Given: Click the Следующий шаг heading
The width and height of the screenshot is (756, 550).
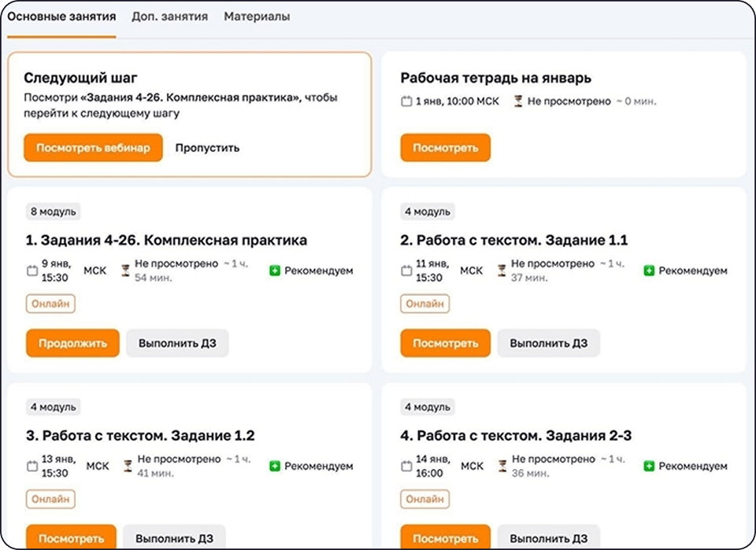Looking at the screenshot, I should (80, 78).
